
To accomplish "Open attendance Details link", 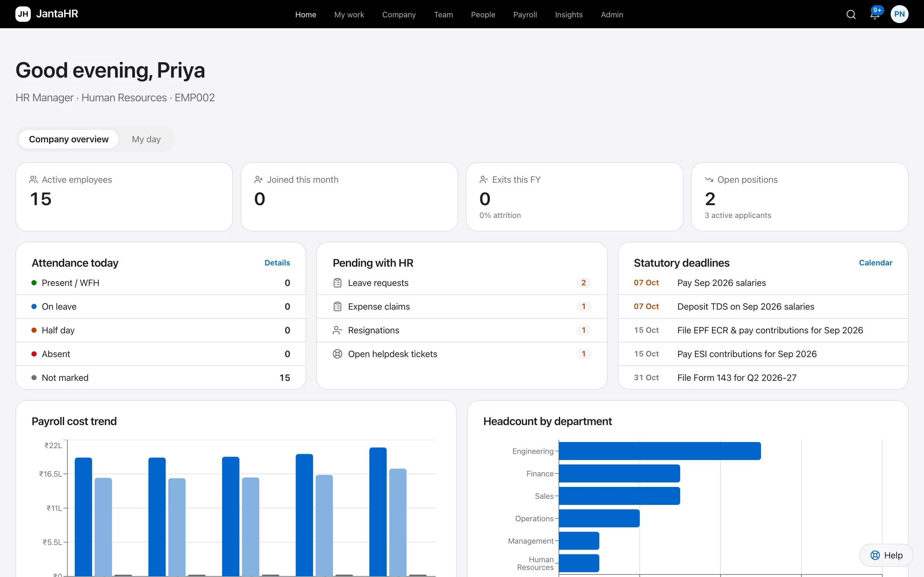I will pyautogui.click(x=277, y=263).
